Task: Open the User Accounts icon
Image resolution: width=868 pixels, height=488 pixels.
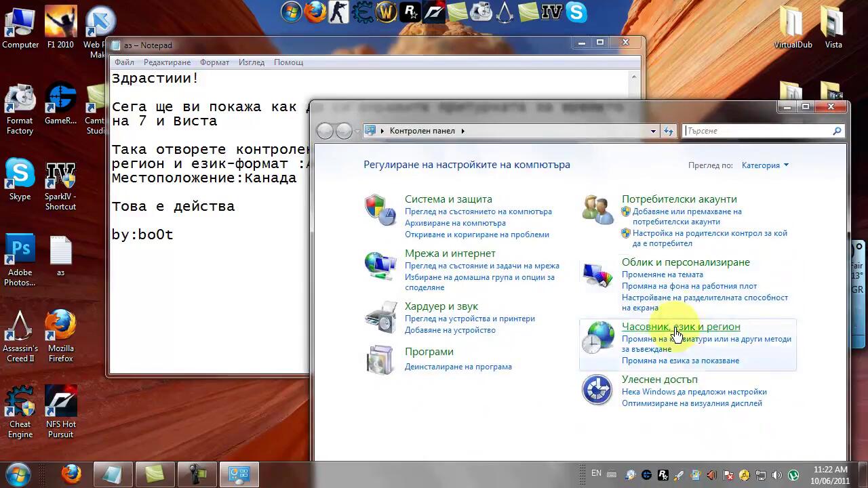Action: coord(597,209)
